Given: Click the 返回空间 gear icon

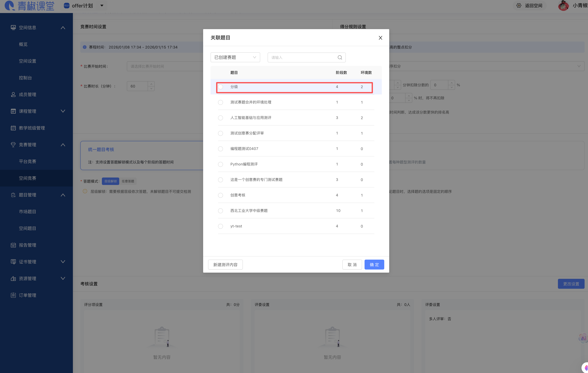Looking at the screenshot, I should [x=519, y=6].
